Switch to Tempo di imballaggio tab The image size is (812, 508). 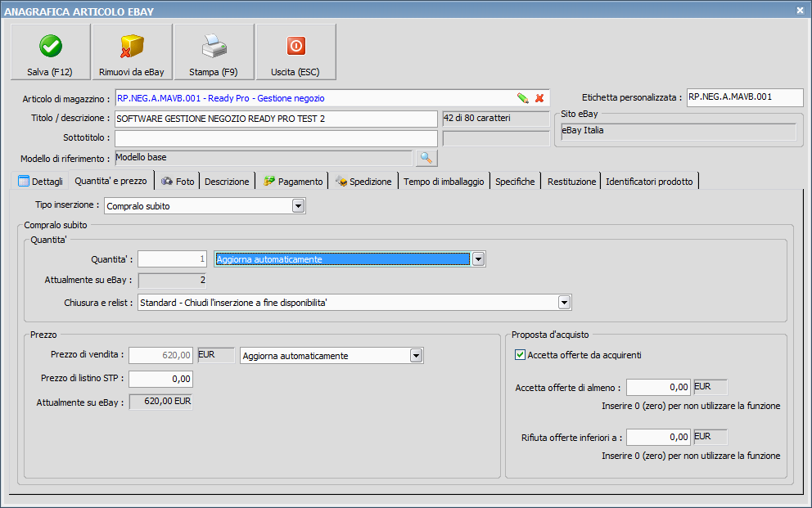[444, 181]
